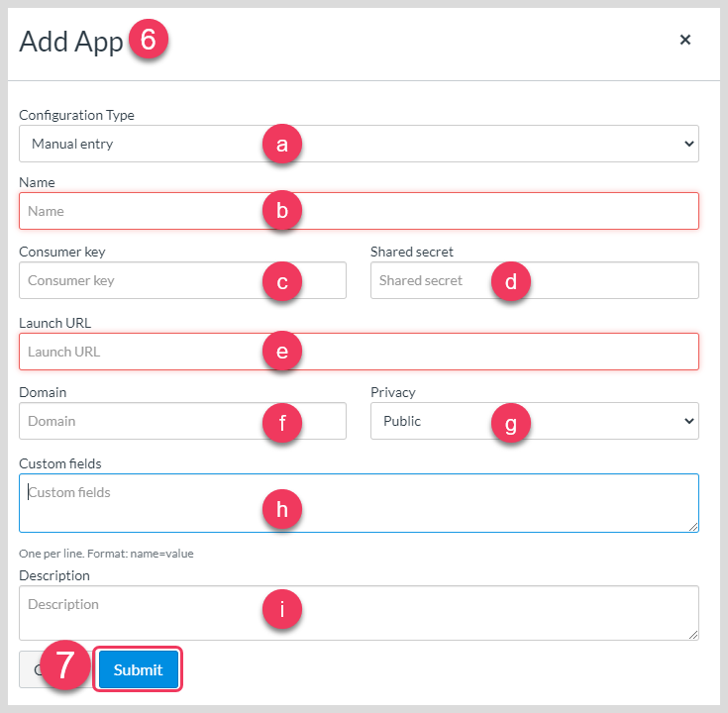Viewport: 728px width, 713px height.
Task: Select the red marker labeled g
Action: 511,423
